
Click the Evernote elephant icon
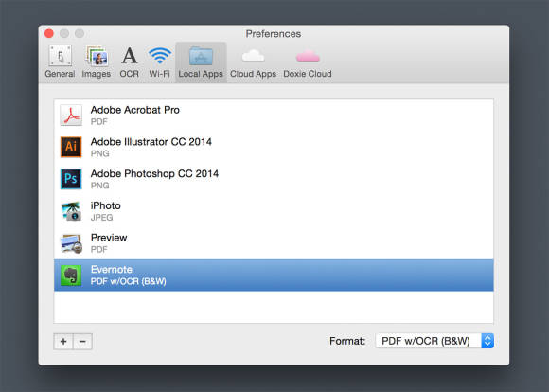[71, 275]
